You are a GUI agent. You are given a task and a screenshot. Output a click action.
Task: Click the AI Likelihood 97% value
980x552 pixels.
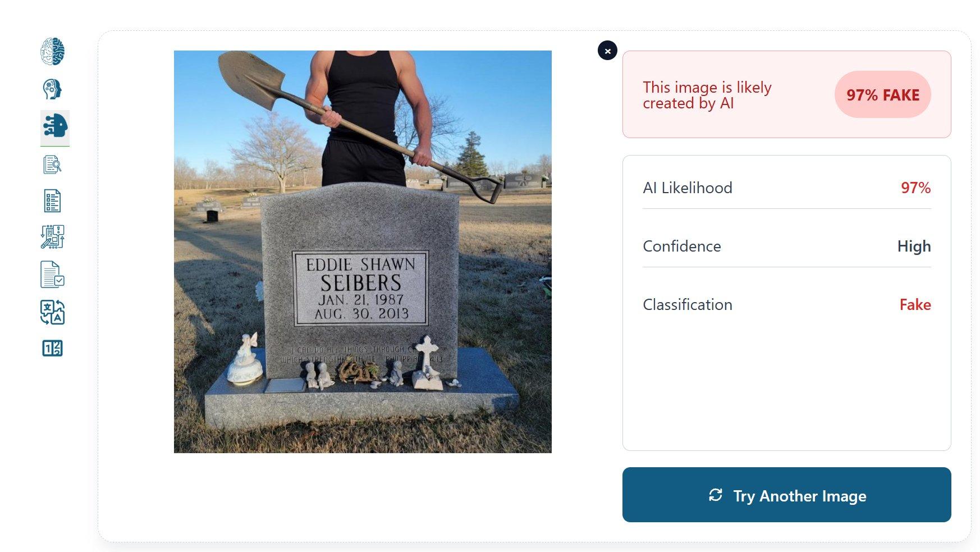[915, 188]
